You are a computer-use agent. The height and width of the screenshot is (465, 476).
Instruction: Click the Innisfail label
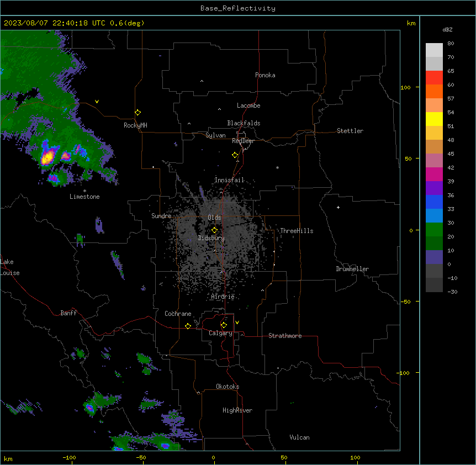[229, 180]
